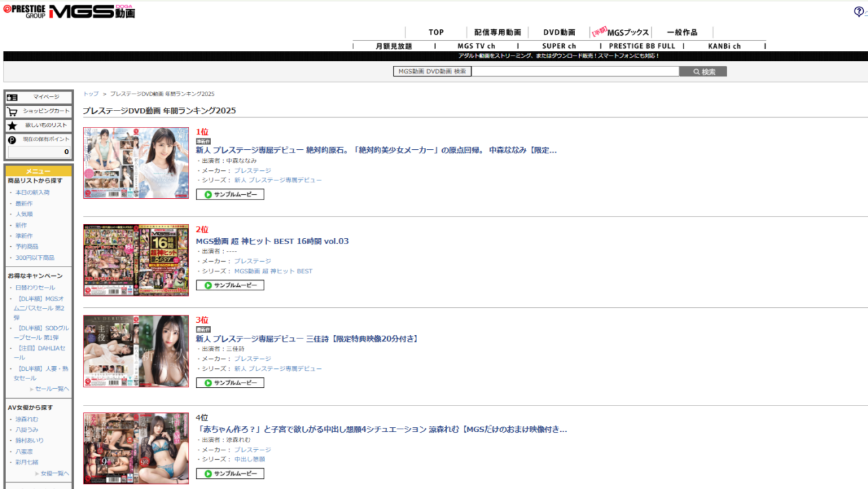
Task: Expand the 女優一覧へ list link
Action: coord(54,473)
